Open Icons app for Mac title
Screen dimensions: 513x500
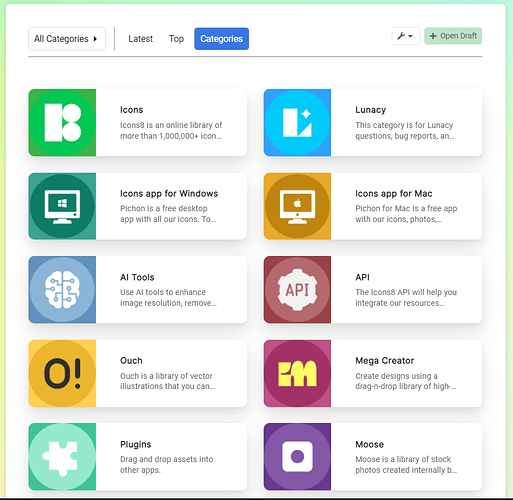click(x=394, y=194)
